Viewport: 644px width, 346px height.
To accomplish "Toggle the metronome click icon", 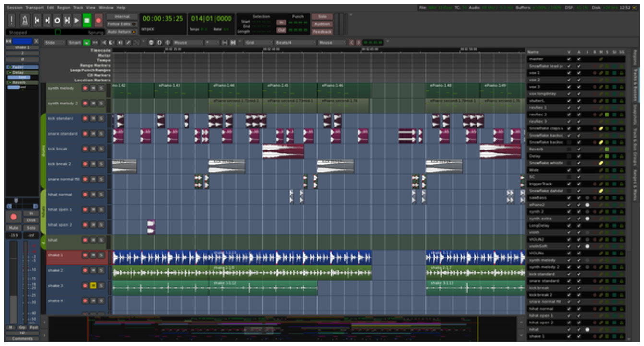I will (24, 21).
